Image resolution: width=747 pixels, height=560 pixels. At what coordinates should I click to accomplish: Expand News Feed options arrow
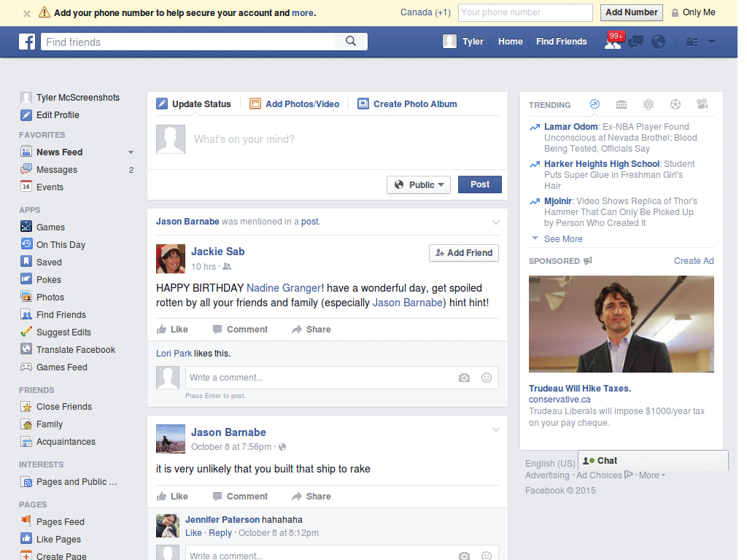131,152
